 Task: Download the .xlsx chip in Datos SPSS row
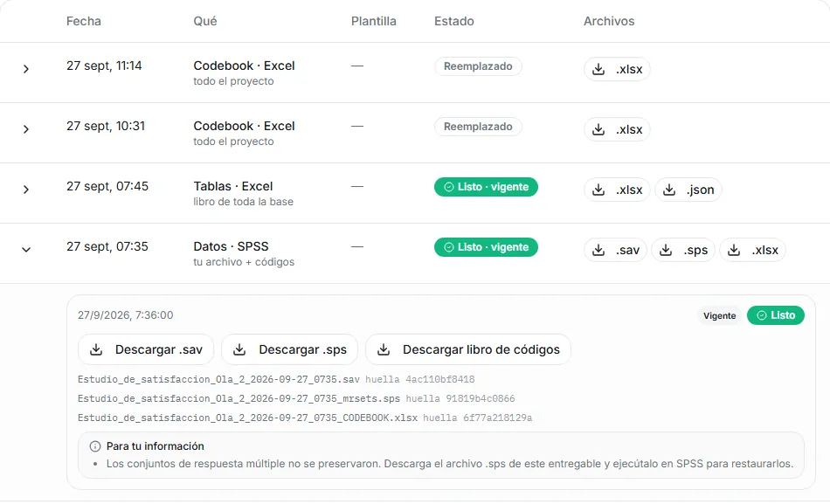click(753, 251)
